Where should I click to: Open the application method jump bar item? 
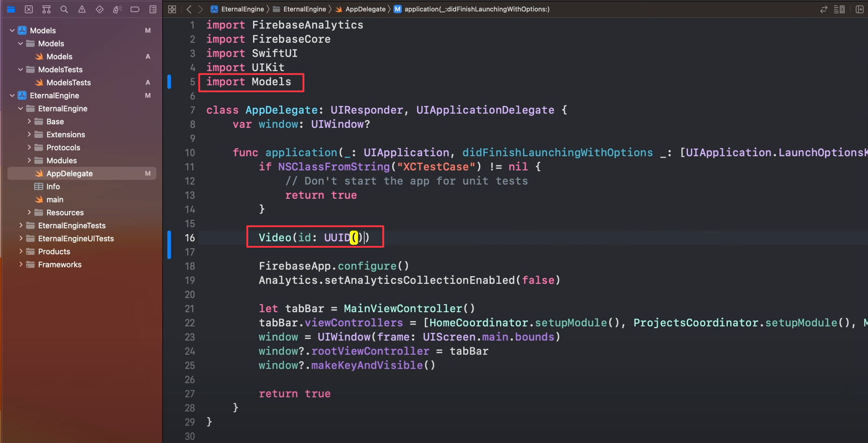[x=477, y=9]
